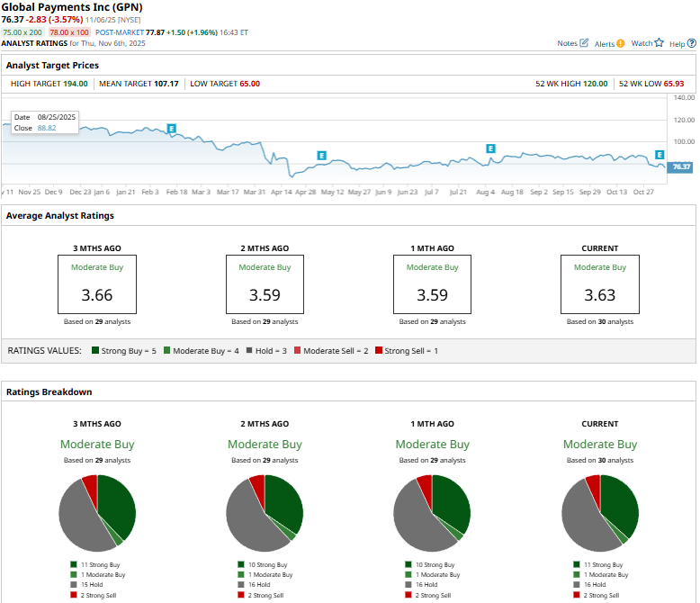This screenshot has width=700, height=603.
Task: Click the Current ratings breakdown pie chart
Action: [599, 513]
